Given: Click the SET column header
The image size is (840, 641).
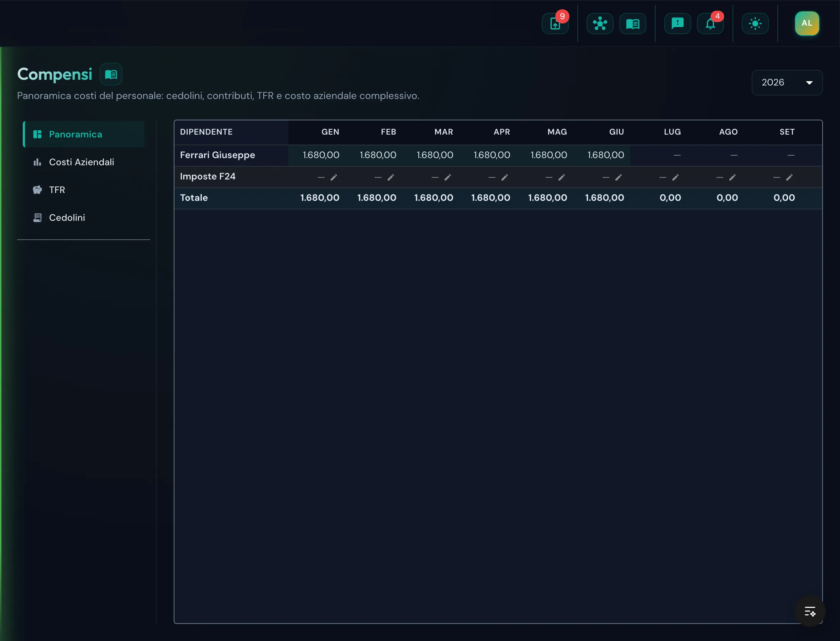Looking at the screenshot, I should [x=787, y=132].
